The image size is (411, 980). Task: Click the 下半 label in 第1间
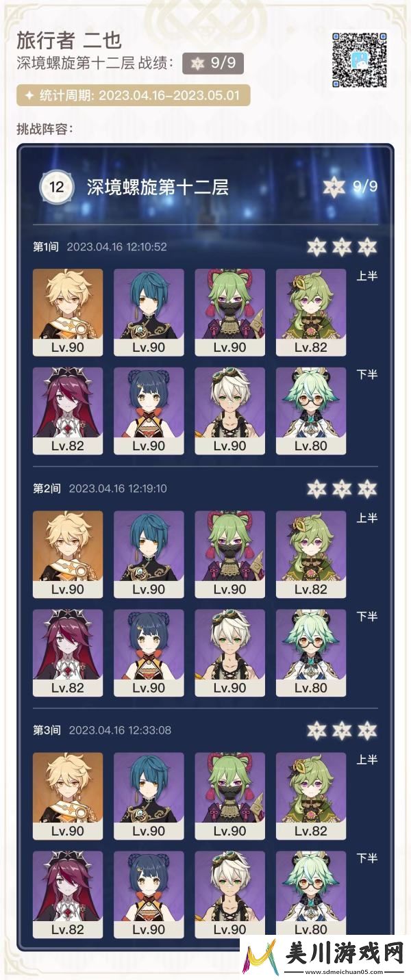(x=367, y=374)
